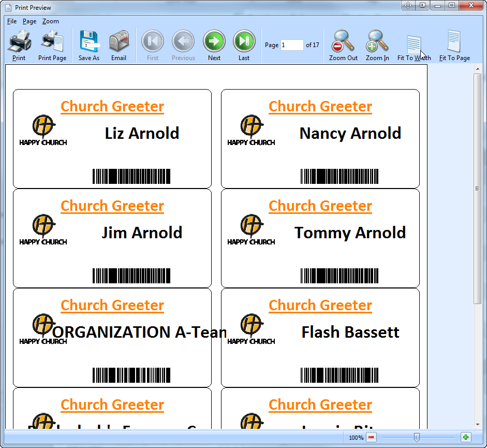Image resolution: width=487 pixels, height=448 pixels.
Task: Click the Jim Arnold name text
Action: pyautogui.click(x=142, y=233)
